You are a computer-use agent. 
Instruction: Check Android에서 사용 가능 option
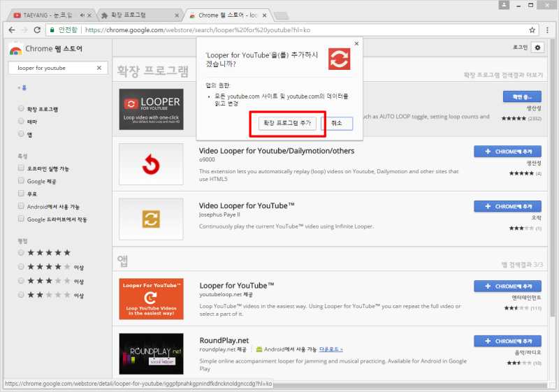coord(21,206)
